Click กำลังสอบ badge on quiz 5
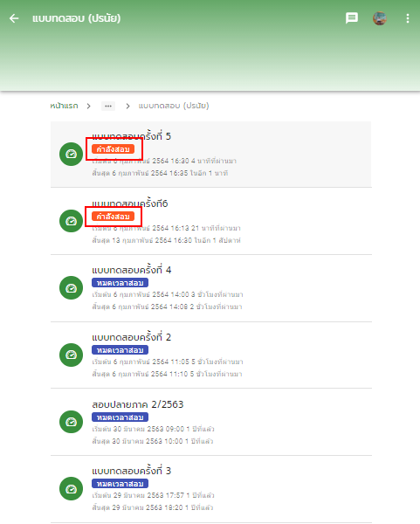 click(x=113, y=149)
